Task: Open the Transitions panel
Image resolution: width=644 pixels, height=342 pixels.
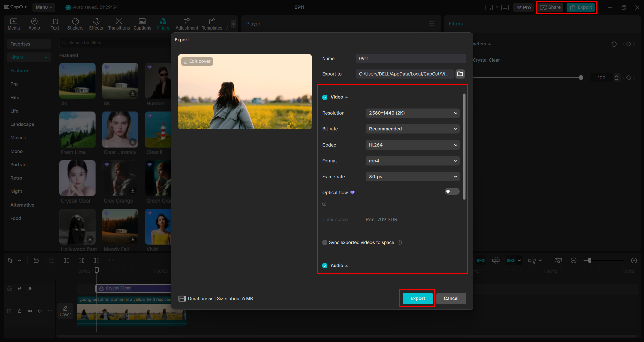Action: (119, 23)
